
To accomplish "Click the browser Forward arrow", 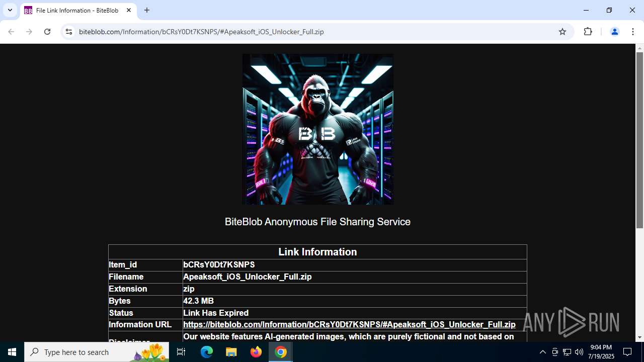I will (29, 32).
